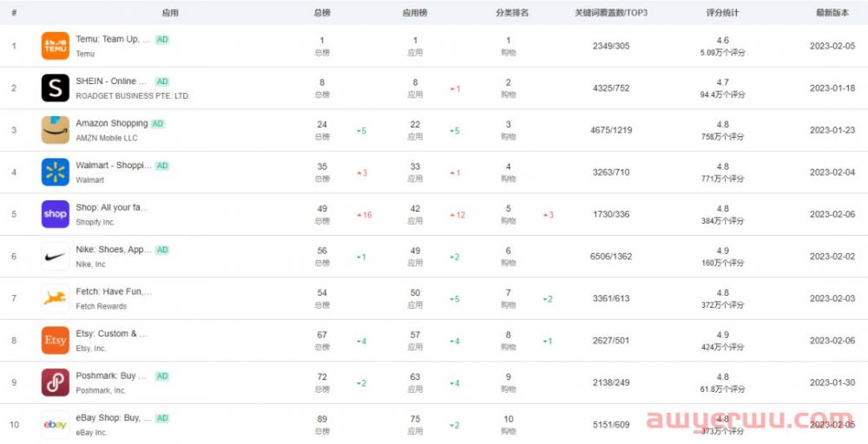868x444 pixels.
Task: Click the 758万个评分 rating count
Action: click(722, 136)
